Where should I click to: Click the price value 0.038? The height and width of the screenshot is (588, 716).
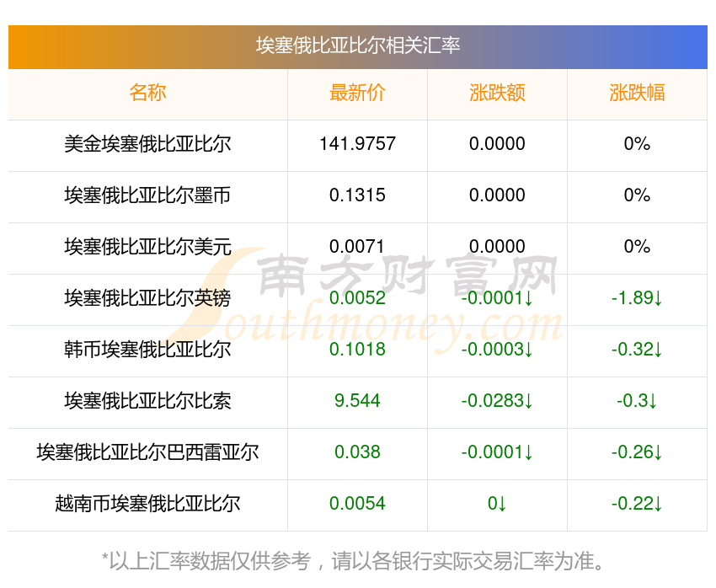pos(357,452)
